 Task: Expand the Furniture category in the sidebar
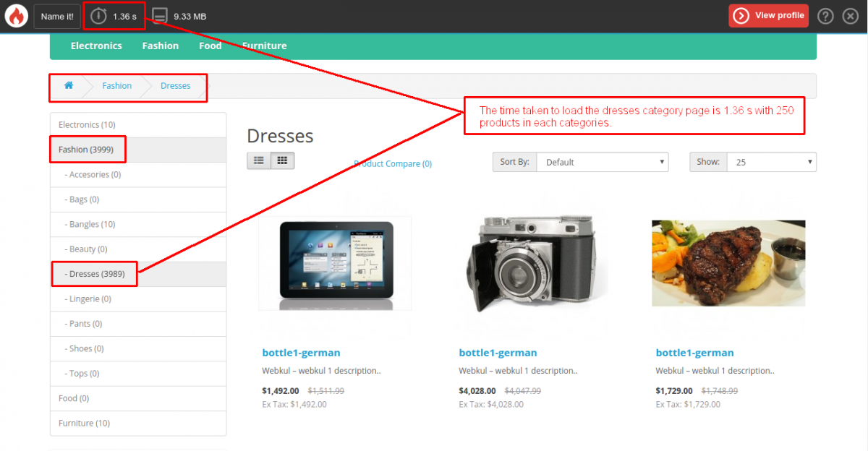coord(82,423)
